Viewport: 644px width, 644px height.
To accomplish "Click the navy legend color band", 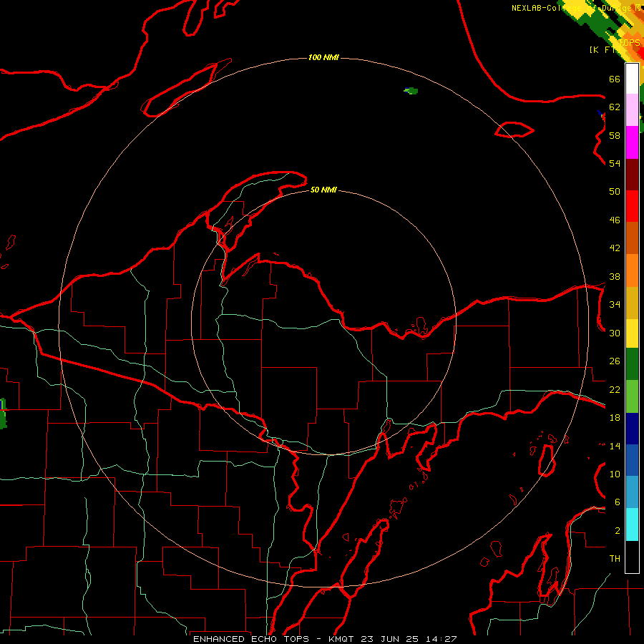I will click(x=632, y=429).
